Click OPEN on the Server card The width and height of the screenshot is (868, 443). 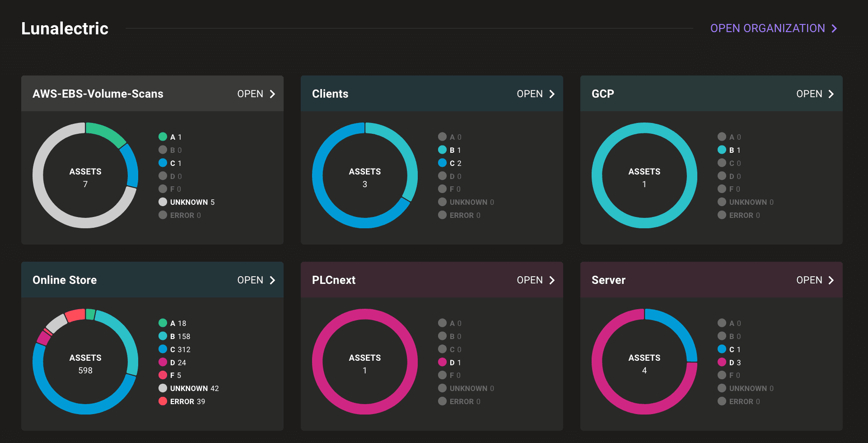(x=808, y=280)
